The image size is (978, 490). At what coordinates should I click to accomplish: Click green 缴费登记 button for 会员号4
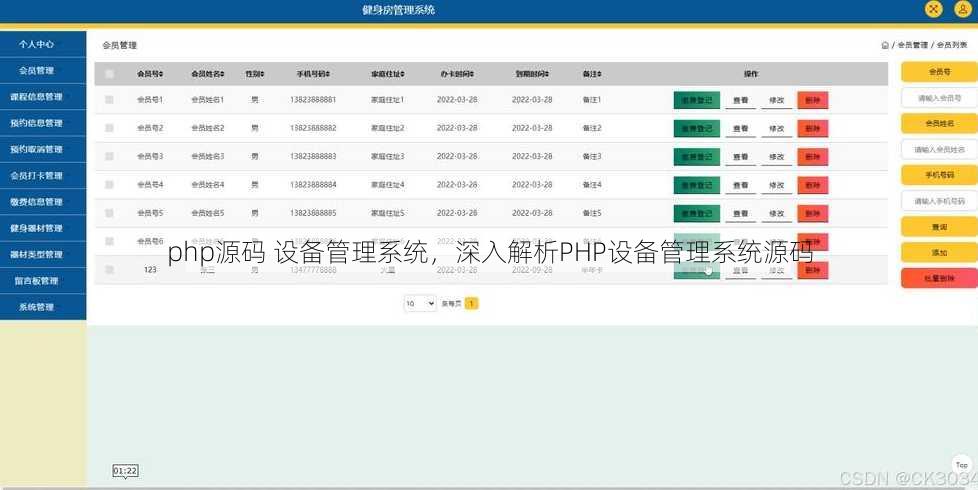[x=697, y=185]
